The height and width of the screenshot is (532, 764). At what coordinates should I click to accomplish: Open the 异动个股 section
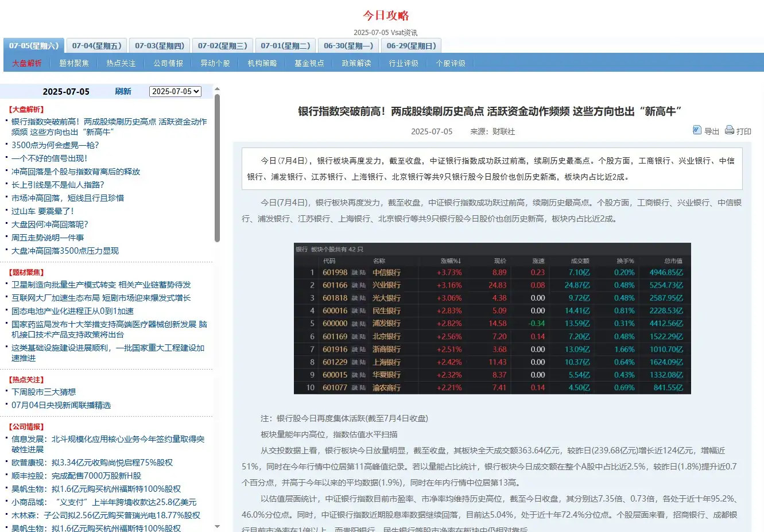click(x=215, y=63)
